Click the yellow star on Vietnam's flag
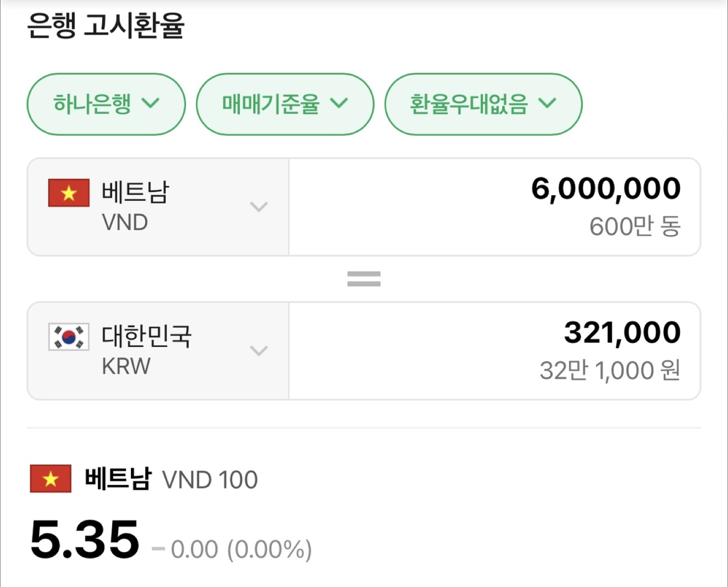 [x=68, y=193]
